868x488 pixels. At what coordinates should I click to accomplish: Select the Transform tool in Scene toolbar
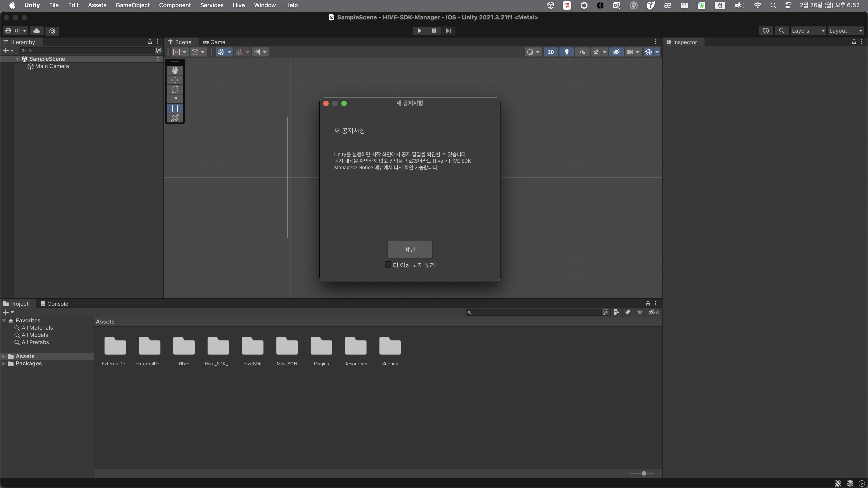pos(175,118)
